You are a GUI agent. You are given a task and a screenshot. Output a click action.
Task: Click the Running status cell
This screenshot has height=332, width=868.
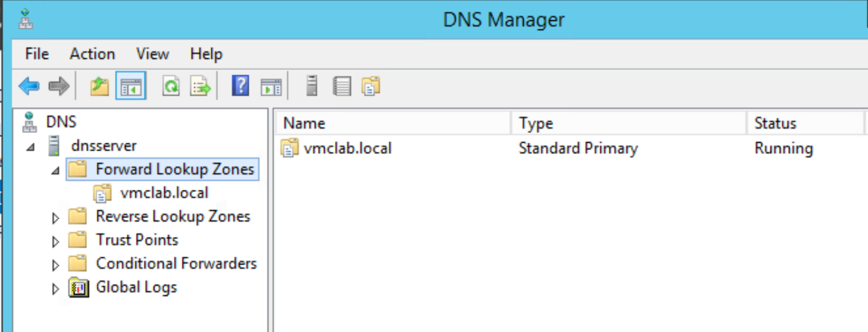(x=784, y=148)
